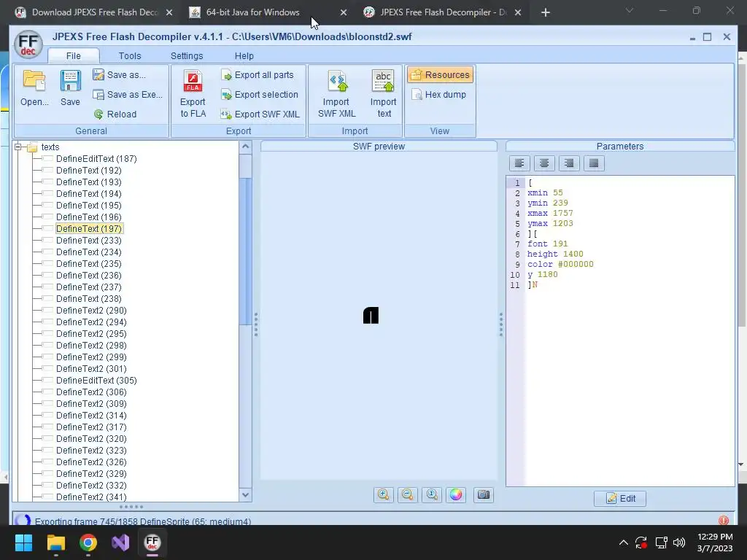This screenshot has width=747, height=560.
Task: Reload the current SWF file
Action: 115,114
